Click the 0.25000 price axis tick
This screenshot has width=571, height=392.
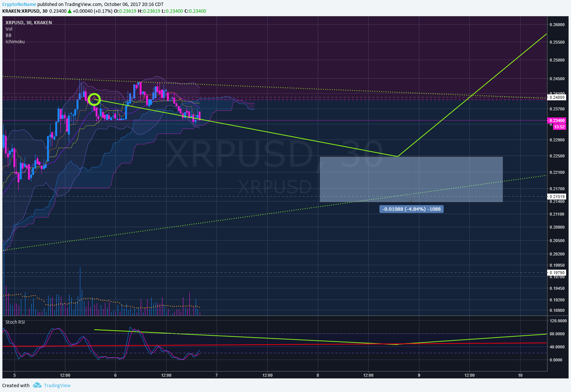click(557, 60)
